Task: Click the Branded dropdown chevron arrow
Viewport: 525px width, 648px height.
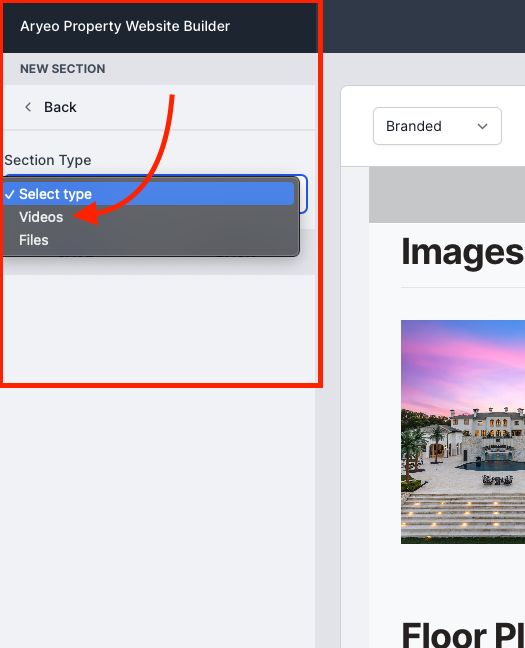Action: tap(482, 126)
